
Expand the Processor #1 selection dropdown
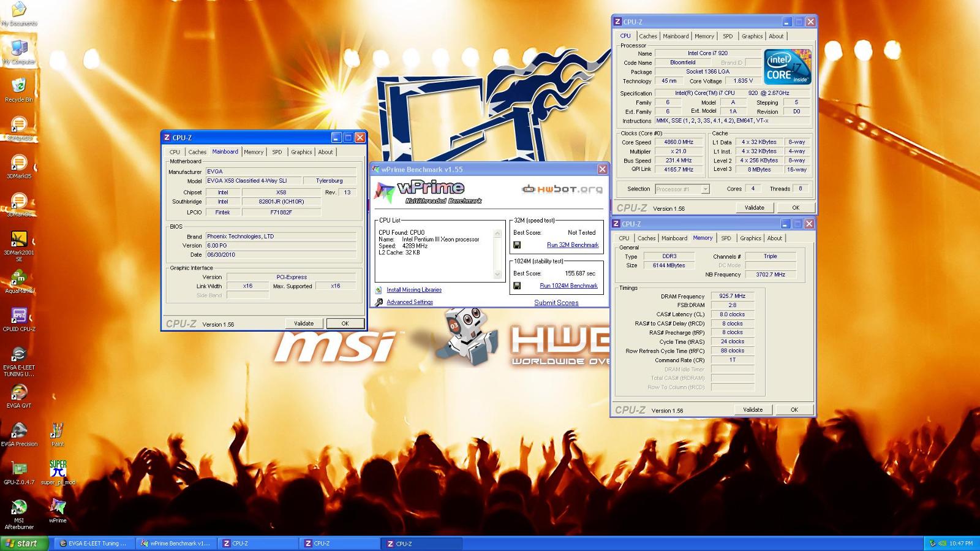[705, 189]
